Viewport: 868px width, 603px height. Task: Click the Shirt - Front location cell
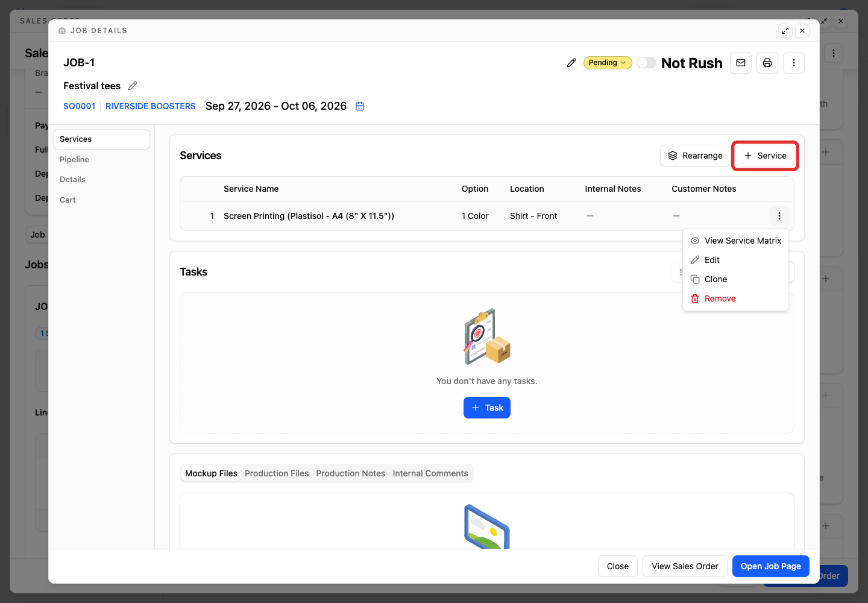(533, 216)
